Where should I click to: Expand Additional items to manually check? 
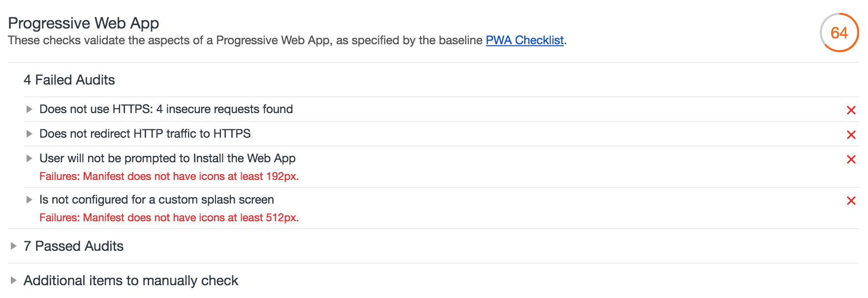point(14,280)
